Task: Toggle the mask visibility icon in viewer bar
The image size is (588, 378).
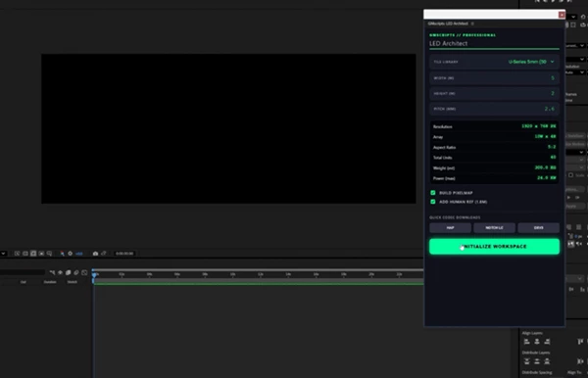Action: (x=41, y=254)
